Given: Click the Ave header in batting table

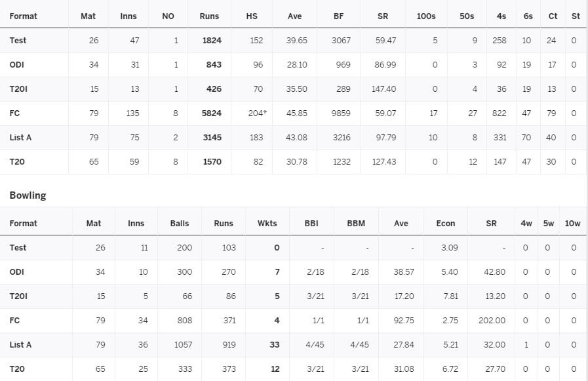Looking at the screenshot, I should click(294, 16).
